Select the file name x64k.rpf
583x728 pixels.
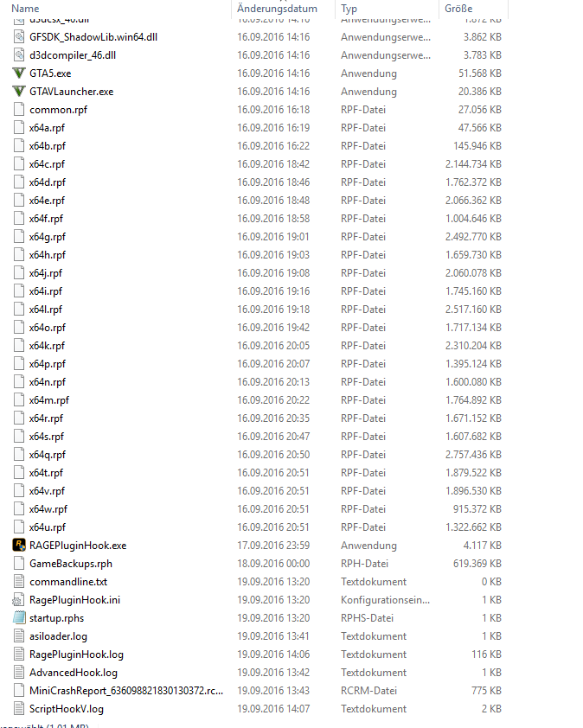coord(47,346)
